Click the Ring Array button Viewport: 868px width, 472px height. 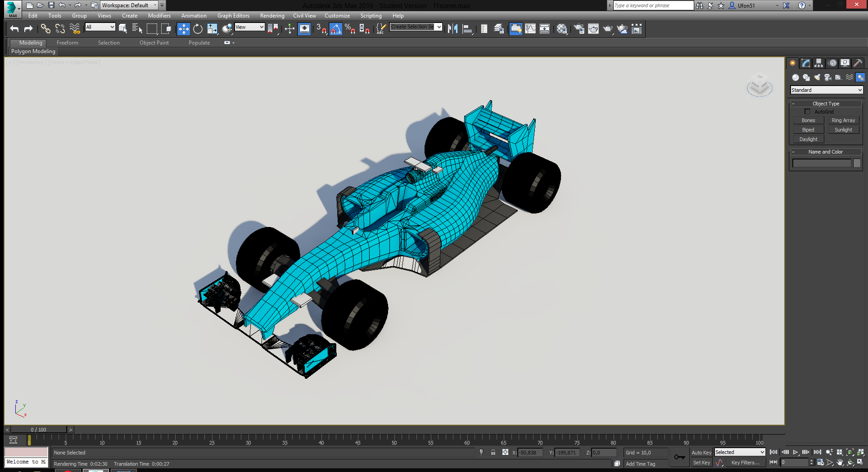point(843,120)
